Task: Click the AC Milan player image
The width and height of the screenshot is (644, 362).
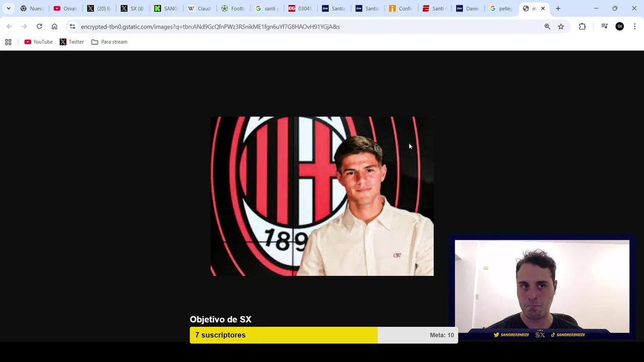Action: pyautogui.click(x=322, y=196)
